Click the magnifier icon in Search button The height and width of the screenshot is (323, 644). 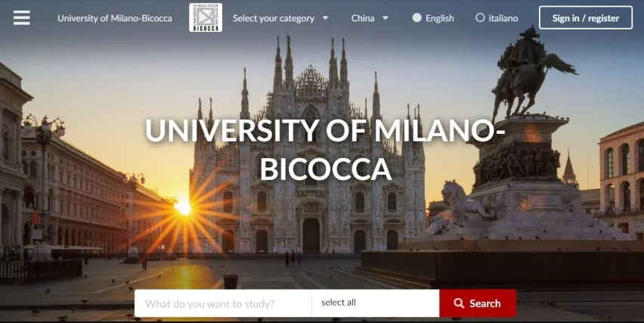[459, 303]
